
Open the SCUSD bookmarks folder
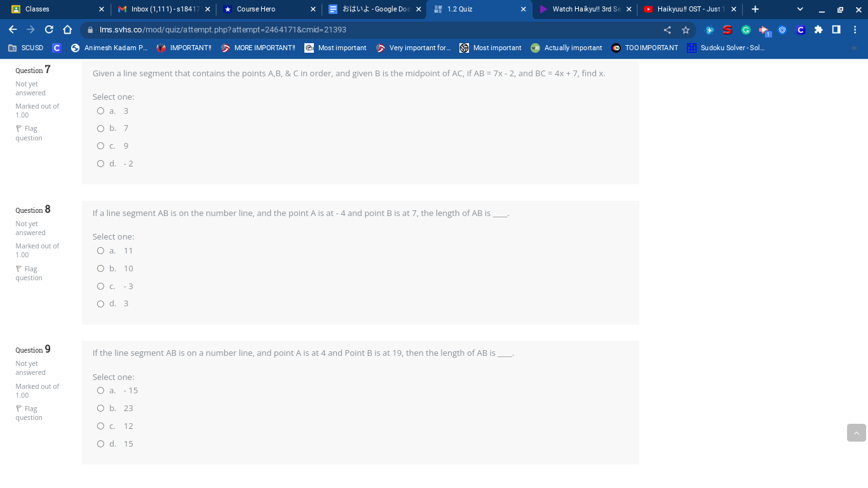(x=26, y=48)
